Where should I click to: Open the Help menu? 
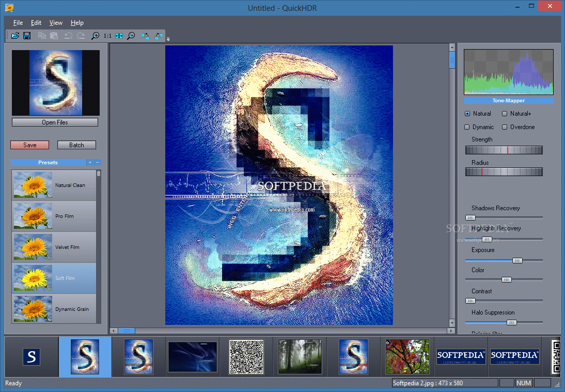click(77, 23)
